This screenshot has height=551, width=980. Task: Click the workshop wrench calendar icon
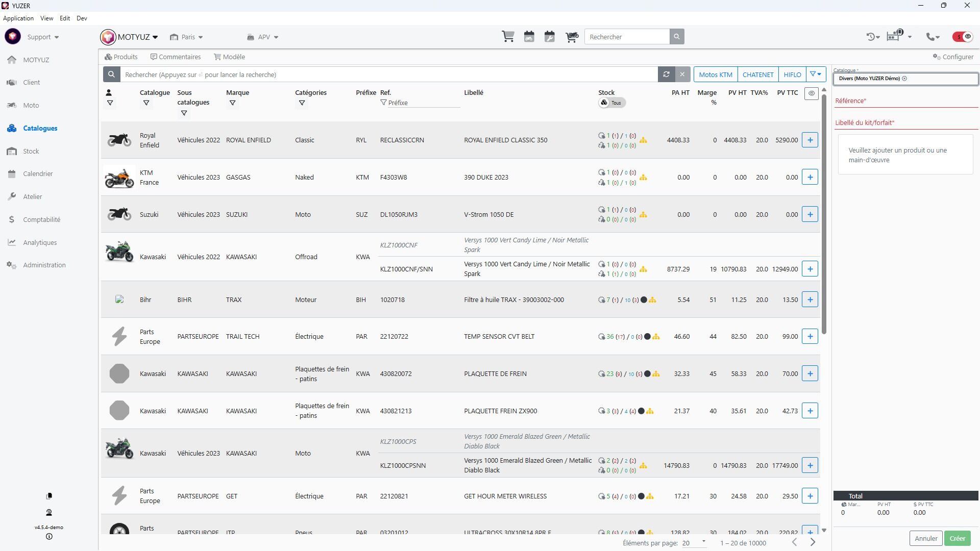pos(549,37)
